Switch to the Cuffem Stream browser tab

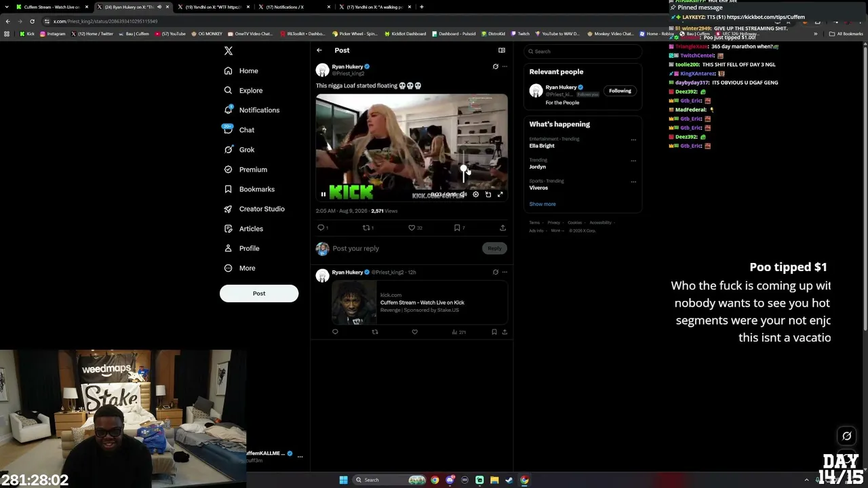52,7
